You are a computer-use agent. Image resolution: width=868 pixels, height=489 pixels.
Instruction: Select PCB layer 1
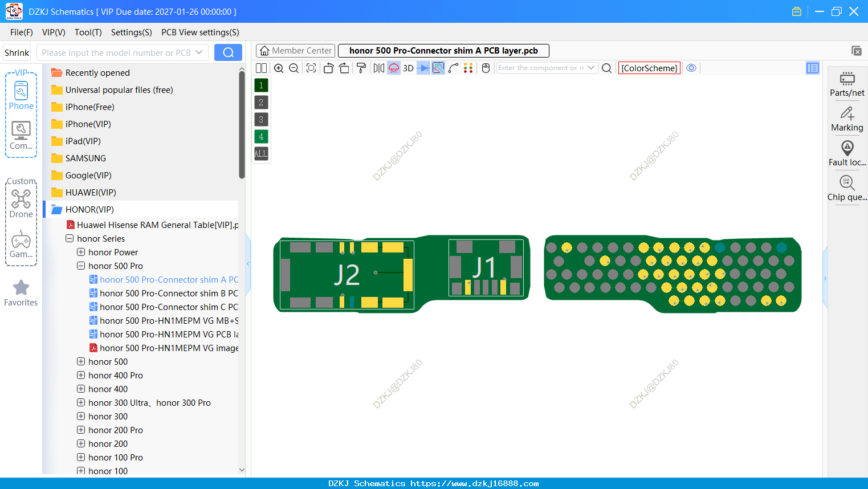tap(261, 85)
